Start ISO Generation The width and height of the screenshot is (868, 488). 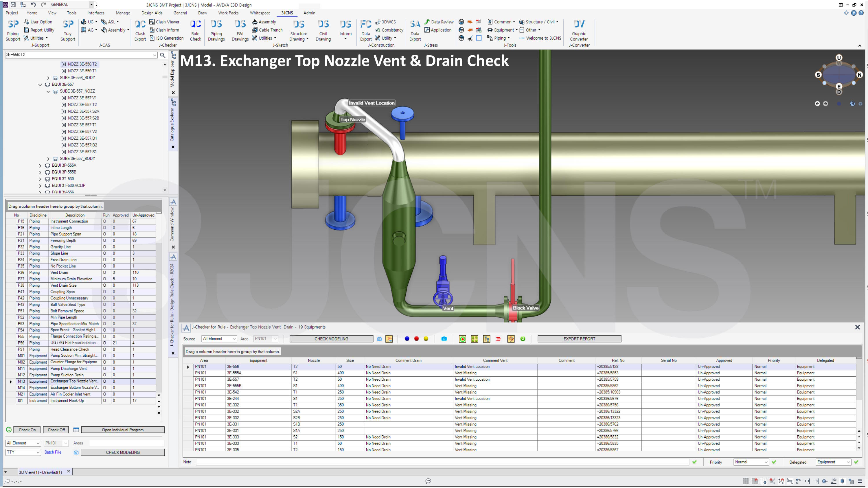pos(166,38)
